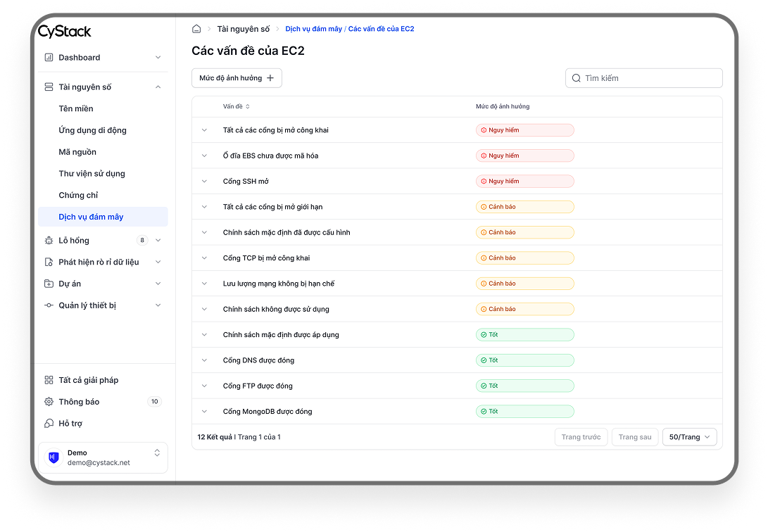This screenshot has height=532, width=768.
Task: Click the Thông báo gear icon
Action: pyautogui.click(x=49, y=402)
